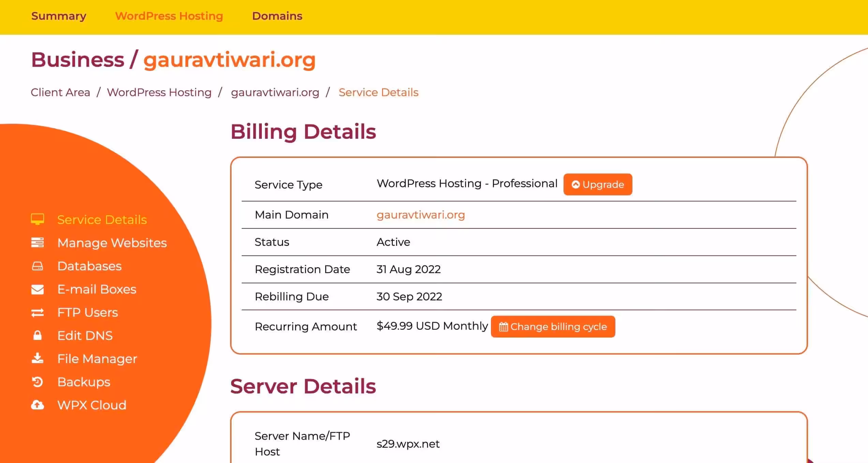
Task: Click the WordPress Hosting breadcrumb link
Action: tap(159, 92)
